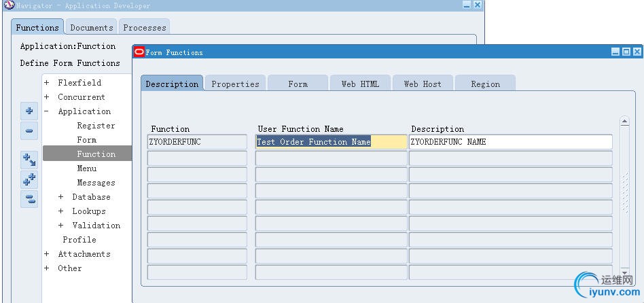Close the Navigator window

(x=478, y=5)
